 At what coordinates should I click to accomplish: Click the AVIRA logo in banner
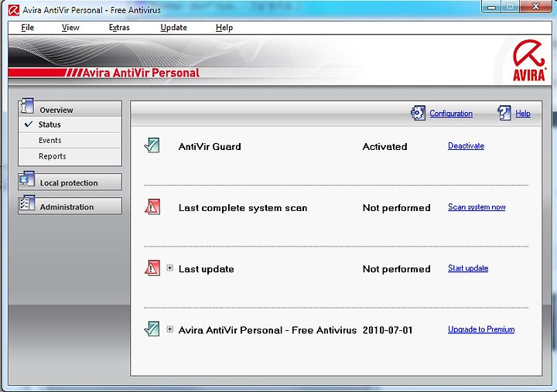tap(529, 60)
